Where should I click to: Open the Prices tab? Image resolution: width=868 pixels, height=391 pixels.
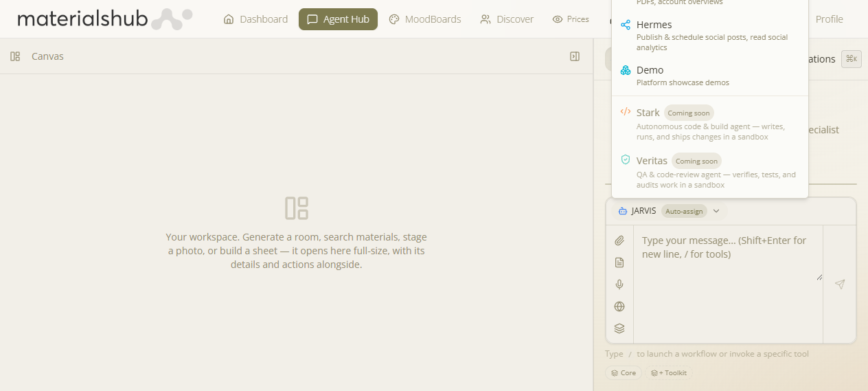coord(571,19)
